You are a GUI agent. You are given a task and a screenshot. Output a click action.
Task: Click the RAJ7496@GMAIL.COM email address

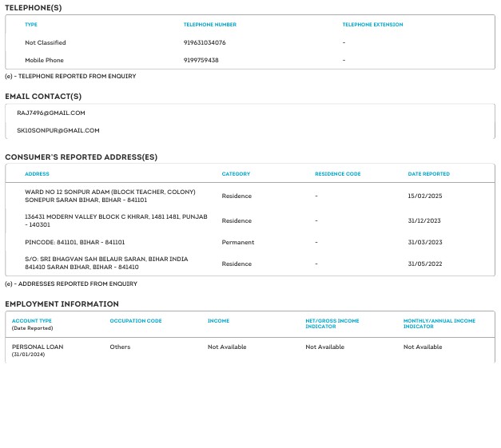(51, 113)
